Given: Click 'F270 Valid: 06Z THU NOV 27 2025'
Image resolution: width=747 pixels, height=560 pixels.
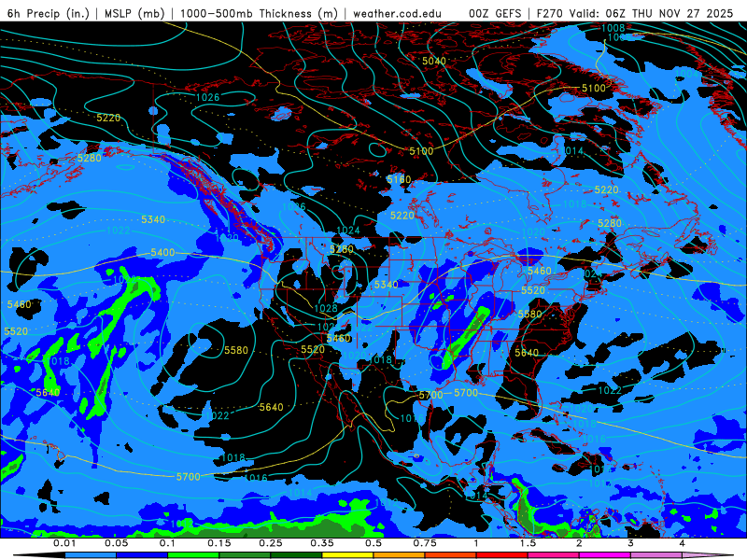Looking at the screenshot, I should pyautogui.click(x=635, y=13).
